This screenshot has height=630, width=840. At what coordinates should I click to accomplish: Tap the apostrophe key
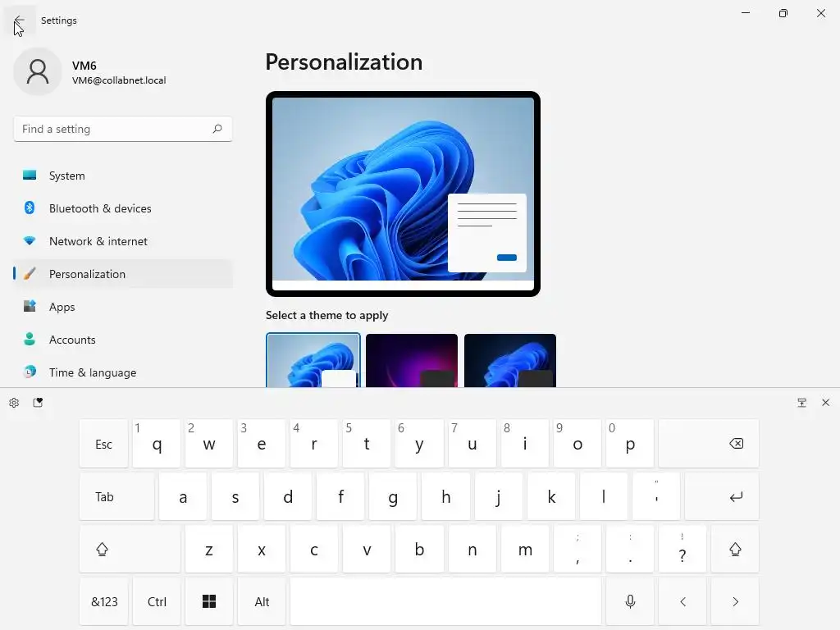[x=656, y=496]
